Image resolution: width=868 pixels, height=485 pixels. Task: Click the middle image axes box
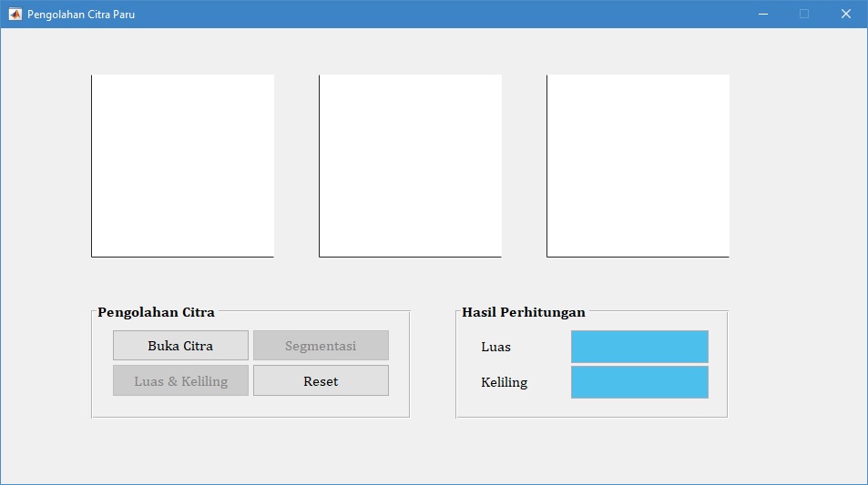click(x=411, y=166)
